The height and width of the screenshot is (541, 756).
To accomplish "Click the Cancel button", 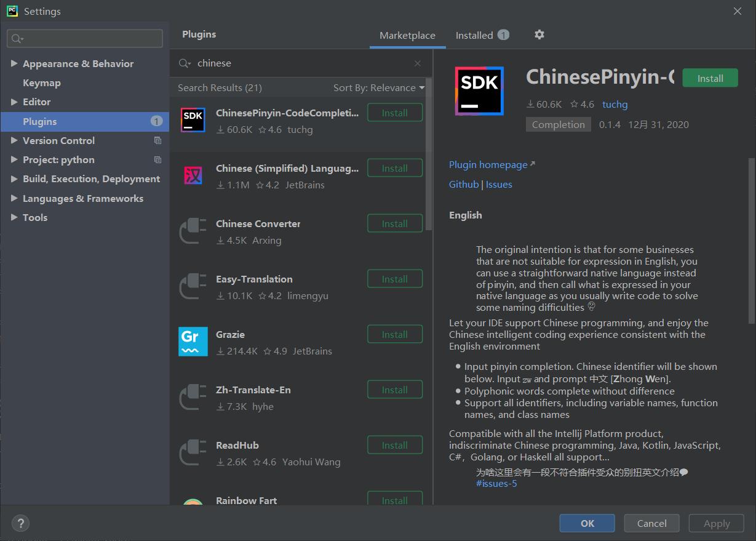I will point(652,523).
